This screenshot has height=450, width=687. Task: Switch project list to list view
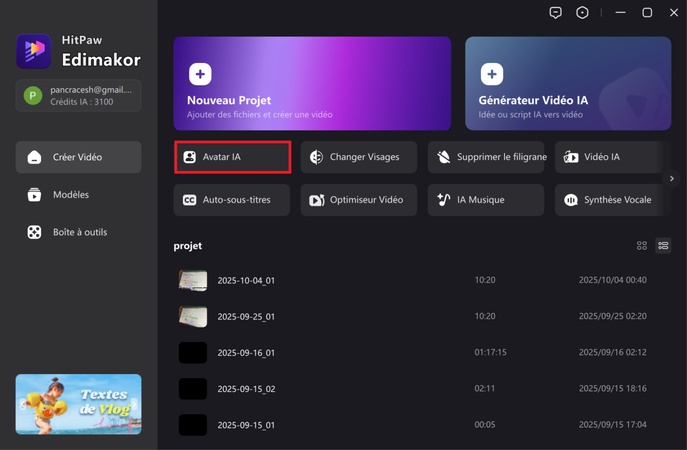[x=663, y=246]
